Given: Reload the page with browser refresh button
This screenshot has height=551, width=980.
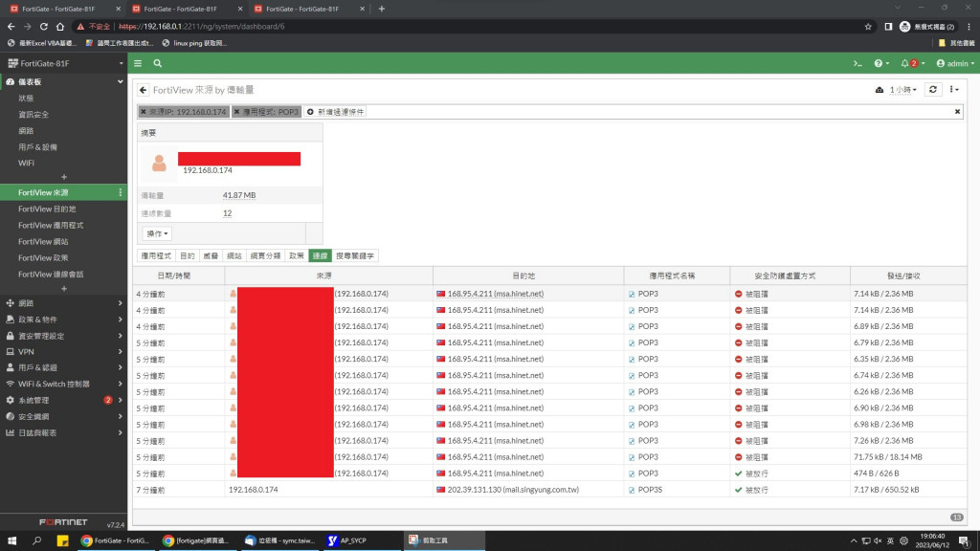Looking at the screenshot, I should (44, 26).
